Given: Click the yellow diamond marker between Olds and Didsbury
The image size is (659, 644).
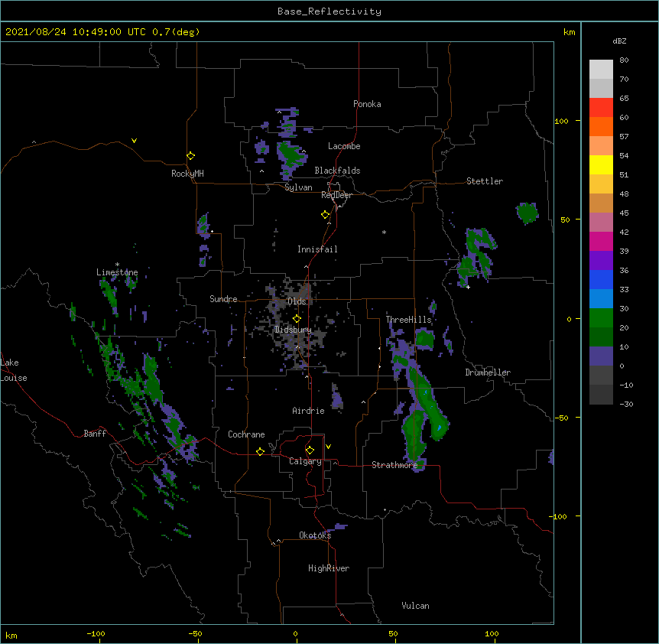Looking at the screenshot, I should (x=297, y=318).
